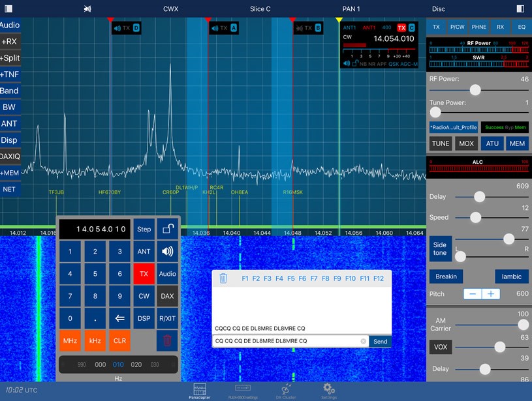Click the speaker icon in keypad
The height and width of the screenshot is (401, 532).
click(168, 251)
